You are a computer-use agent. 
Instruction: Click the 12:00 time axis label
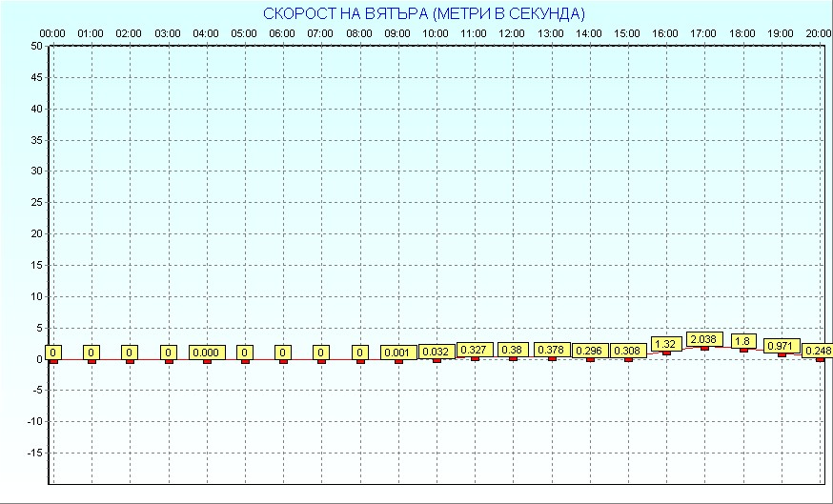pyautogui.click(x=512, y=33)
